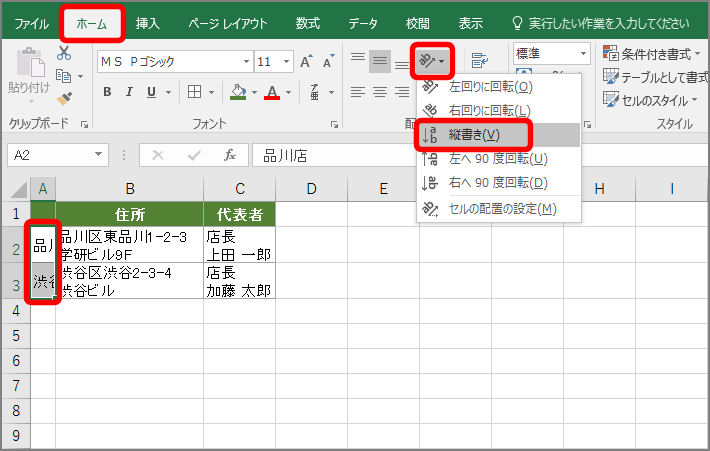Click テーブルとして書式設定 button

[x=656, y=77]
